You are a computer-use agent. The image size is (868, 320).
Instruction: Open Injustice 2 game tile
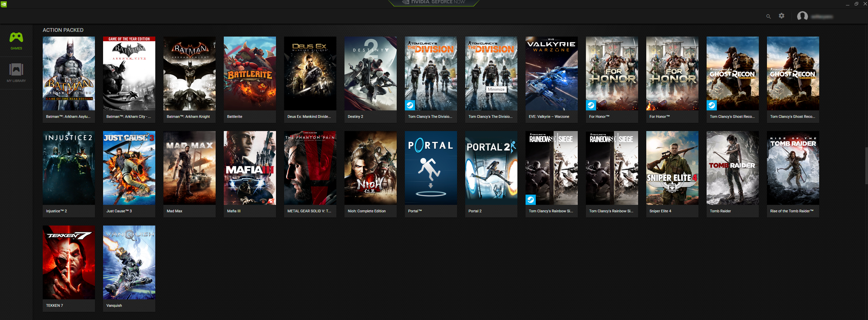pos(69,174)
